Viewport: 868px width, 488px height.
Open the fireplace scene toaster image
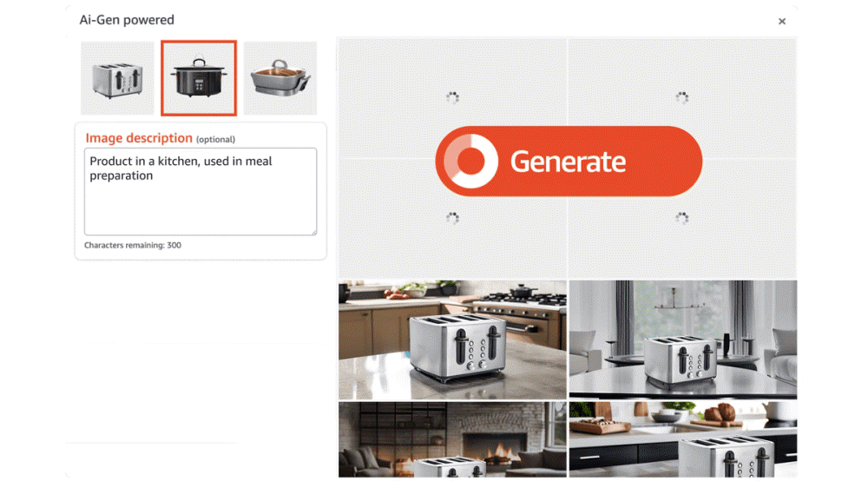point(452,439)
